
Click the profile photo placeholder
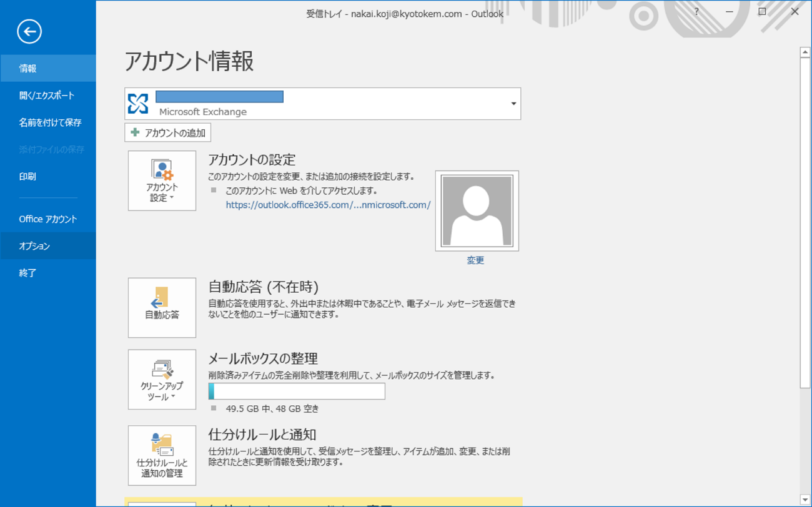coord(477,211)
